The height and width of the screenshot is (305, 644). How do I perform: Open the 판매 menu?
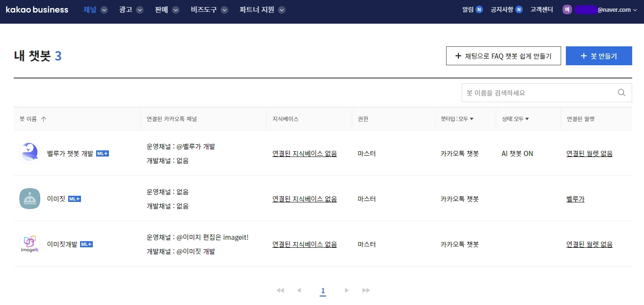tap(161, 9)
